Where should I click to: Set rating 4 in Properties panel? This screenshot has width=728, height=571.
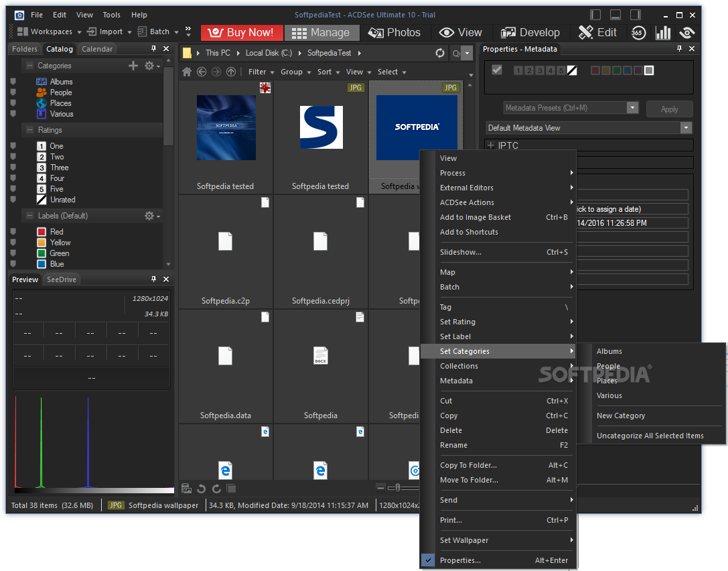click(550, 70)
